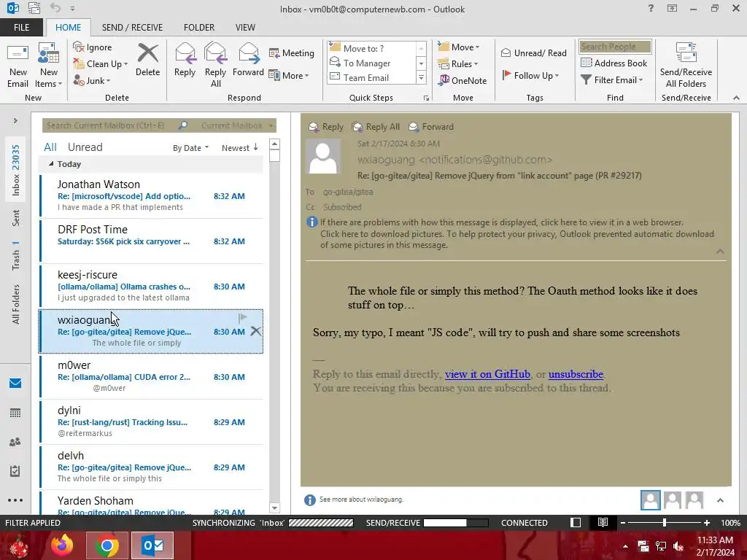Open the New Items menu
747x560 pixels.
pyautogui.click(x=49, y=66)
